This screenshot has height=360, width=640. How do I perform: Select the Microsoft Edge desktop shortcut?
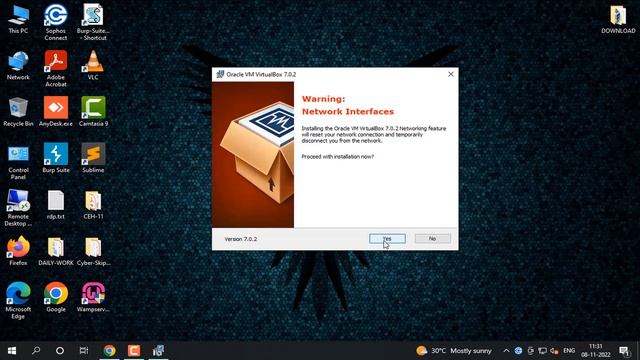(x=18, y=300)
